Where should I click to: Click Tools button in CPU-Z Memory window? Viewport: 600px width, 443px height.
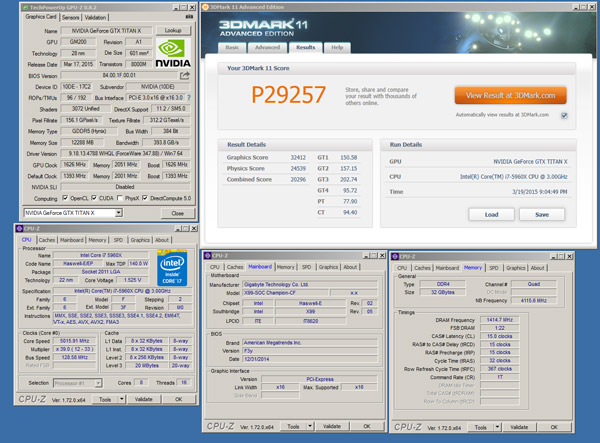click(481, 427)
